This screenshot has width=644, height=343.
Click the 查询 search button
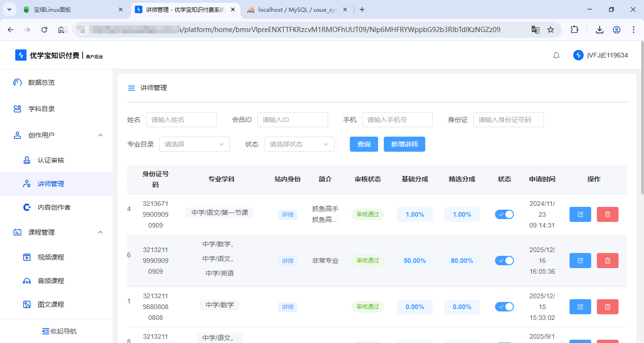pos(363,144)
